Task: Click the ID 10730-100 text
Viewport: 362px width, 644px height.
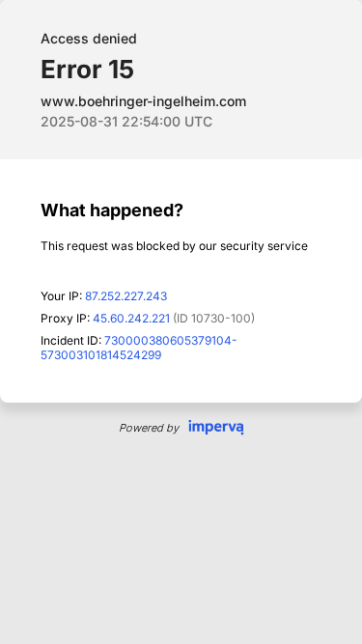Action: click(214, 319)
